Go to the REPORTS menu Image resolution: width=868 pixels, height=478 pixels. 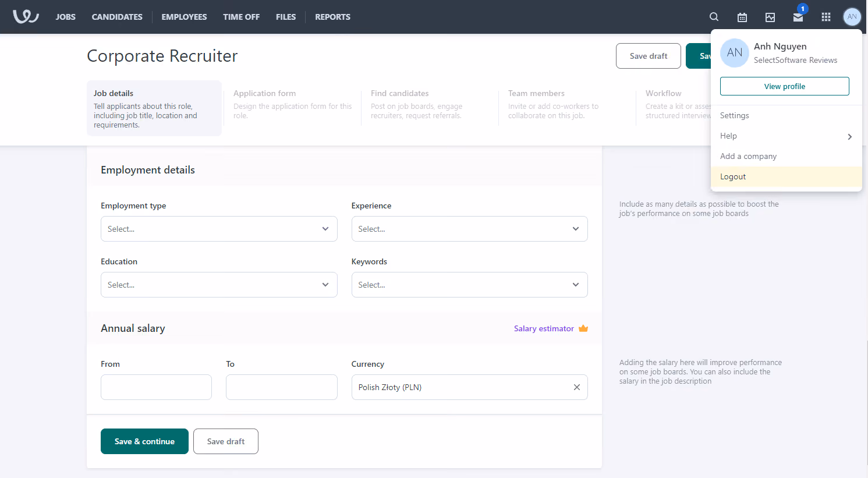[x=332, y=17]
